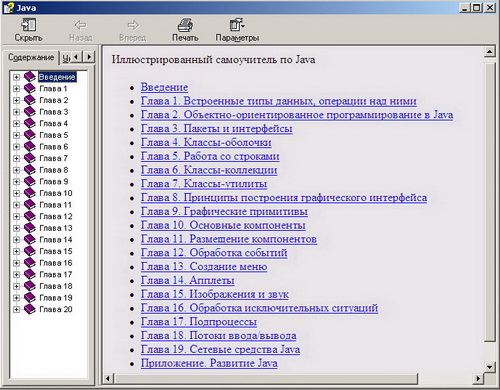This screenshot has height=390, width=500.
Task: Click vertical scrollbar up arrow
Action: tap(489, 52)
